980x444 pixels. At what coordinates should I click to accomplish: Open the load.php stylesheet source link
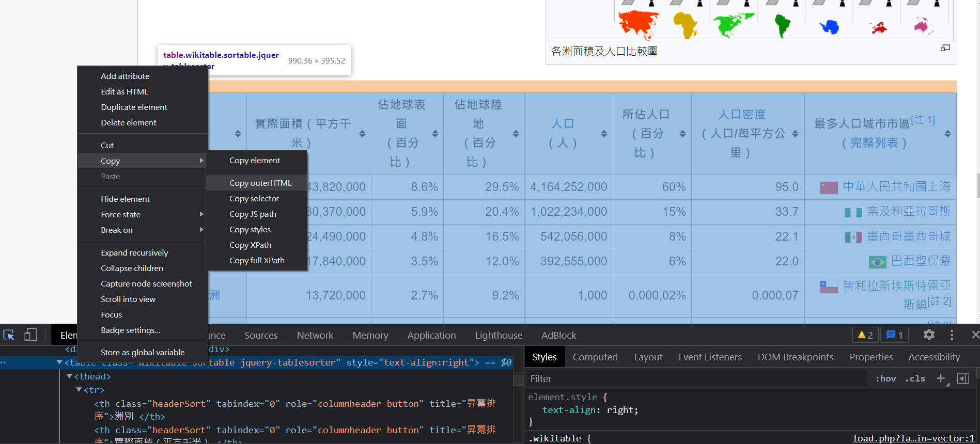[913, 438]
